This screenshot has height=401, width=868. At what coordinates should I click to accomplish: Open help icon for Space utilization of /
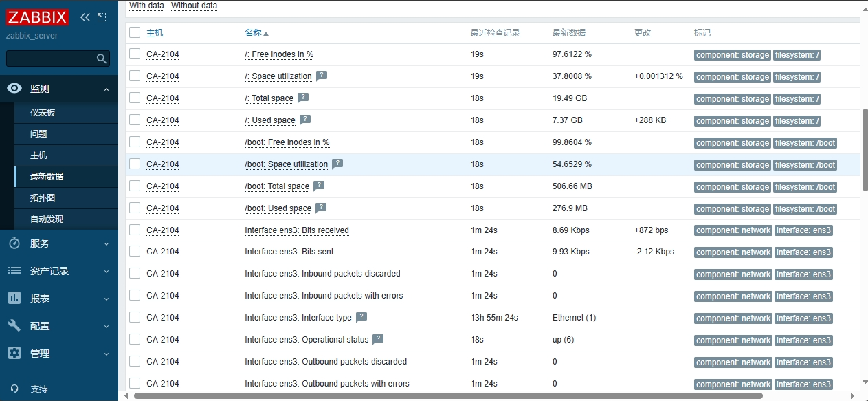coord(322,76)
